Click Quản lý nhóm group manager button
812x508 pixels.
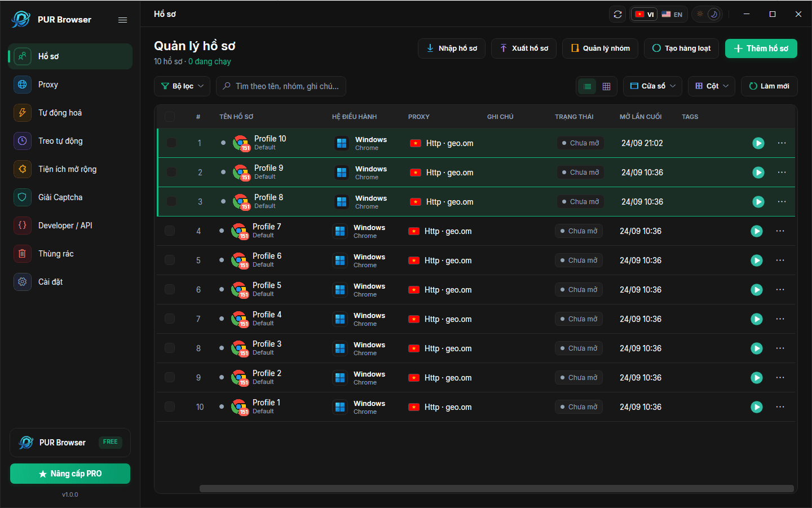point(601,48)
